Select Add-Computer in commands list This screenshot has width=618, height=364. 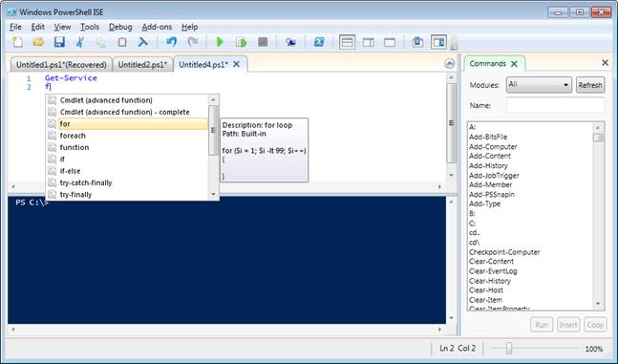click(x=493, y=146)
